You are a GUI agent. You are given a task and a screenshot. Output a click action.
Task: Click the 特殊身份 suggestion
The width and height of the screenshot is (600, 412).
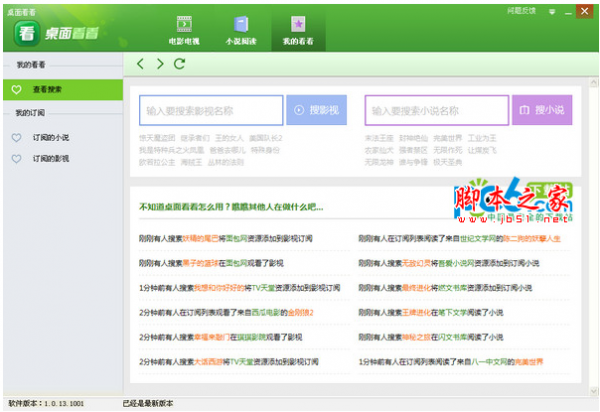(265, 150)
